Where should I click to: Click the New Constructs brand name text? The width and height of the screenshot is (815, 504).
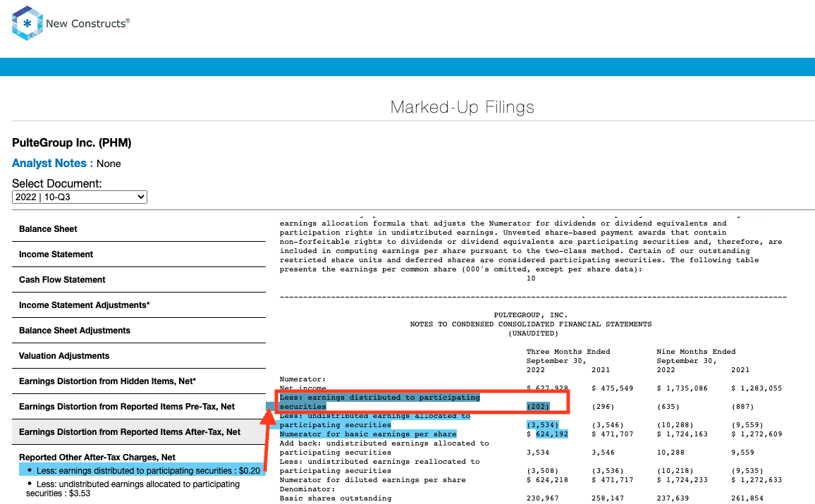tap(88, 23)
